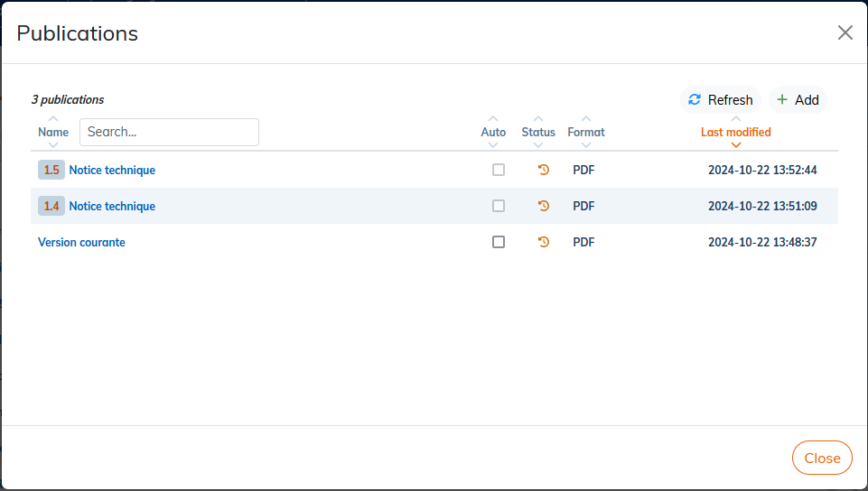Sort Auto column descending using down chevron

click(493, 145)
